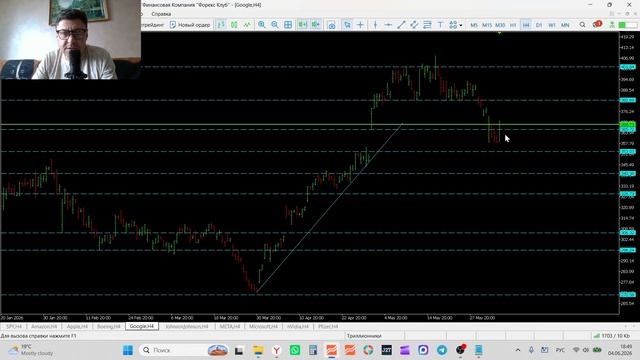Click the Триллионники profile in status bar

click(x=364, y=336)
